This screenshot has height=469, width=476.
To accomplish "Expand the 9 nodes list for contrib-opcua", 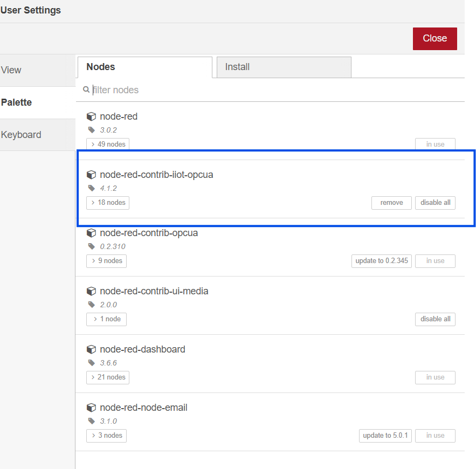I will 107,261.
